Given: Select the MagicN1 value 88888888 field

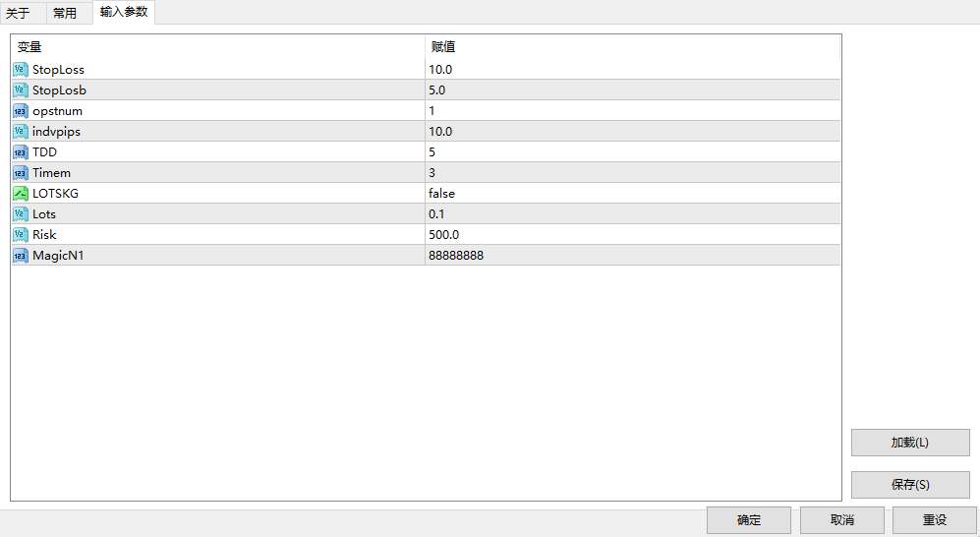Looking at the screenshot, I should [632, 256].
